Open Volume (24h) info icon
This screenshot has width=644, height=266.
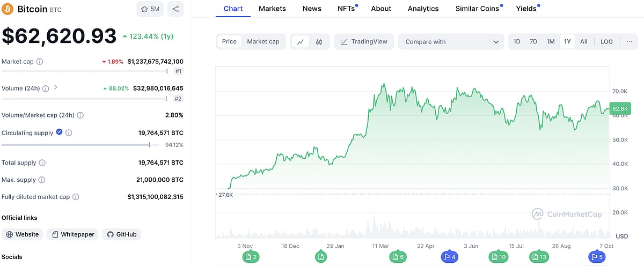click(x=46, y=88)
